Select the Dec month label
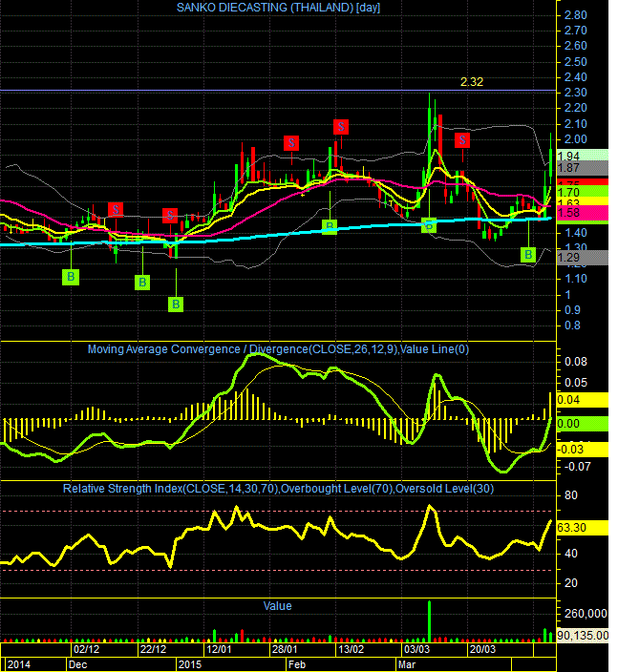Image resolution: width=618 pixels, height=672 pixels. point(77,664)
